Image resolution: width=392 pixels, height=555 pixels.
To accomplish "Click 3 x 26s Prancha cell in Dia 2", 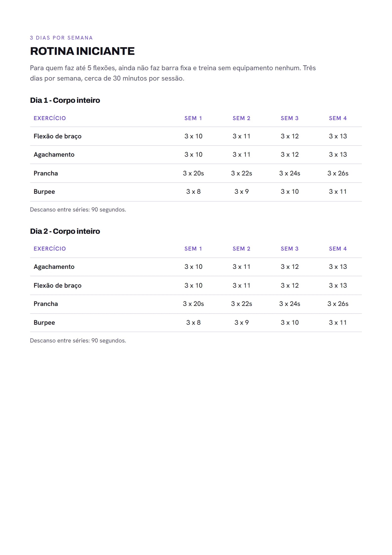I will coord(338,304).
